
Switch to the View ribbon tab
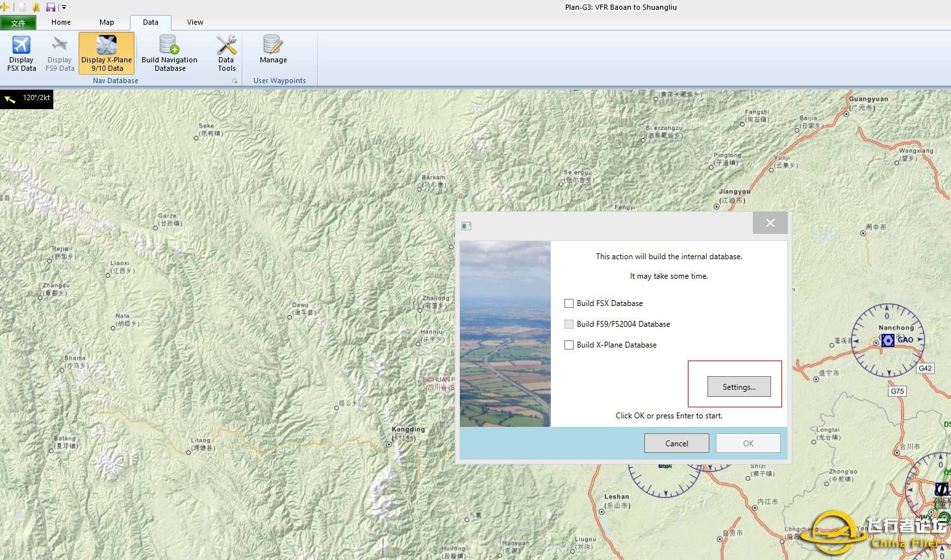(195, 22)
